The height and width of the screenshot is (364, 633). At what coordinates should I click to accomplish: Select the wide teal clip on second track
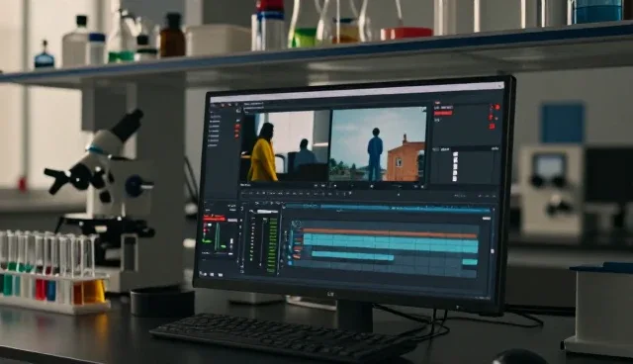[x=391, y=243]
